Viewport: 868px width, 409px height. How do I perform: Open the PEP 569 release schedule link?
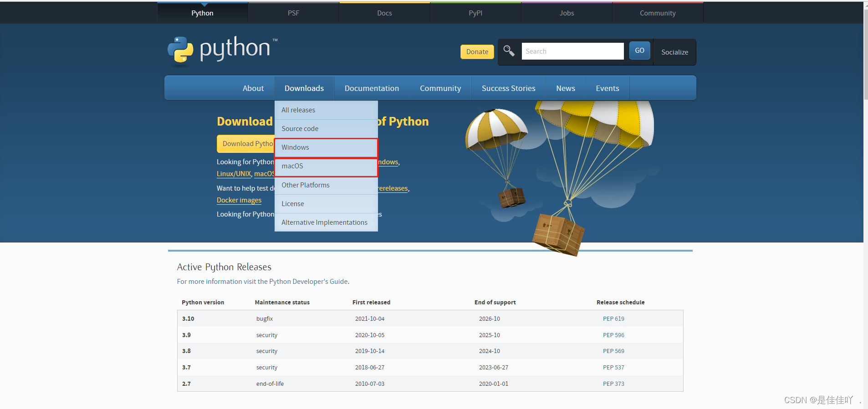(x=613, y=351)
